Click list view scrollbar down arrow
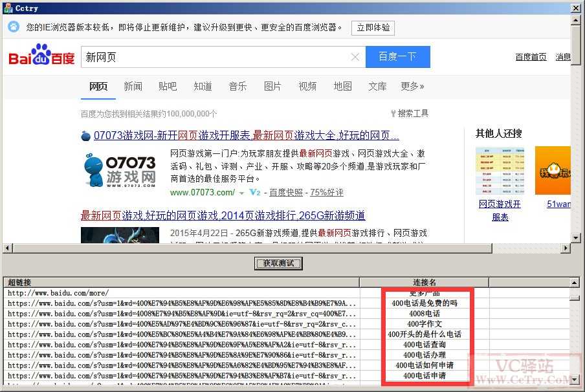This screenshot has width=585, height=392. click(575, 380)
